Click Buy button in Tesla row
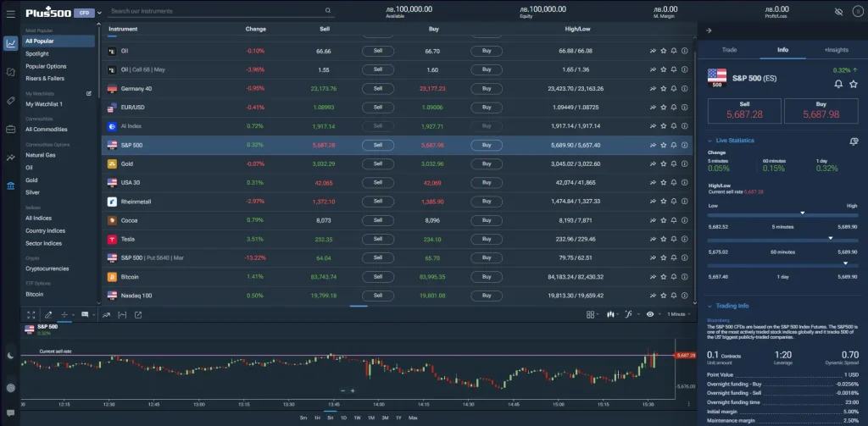 [x=487, y=240]
